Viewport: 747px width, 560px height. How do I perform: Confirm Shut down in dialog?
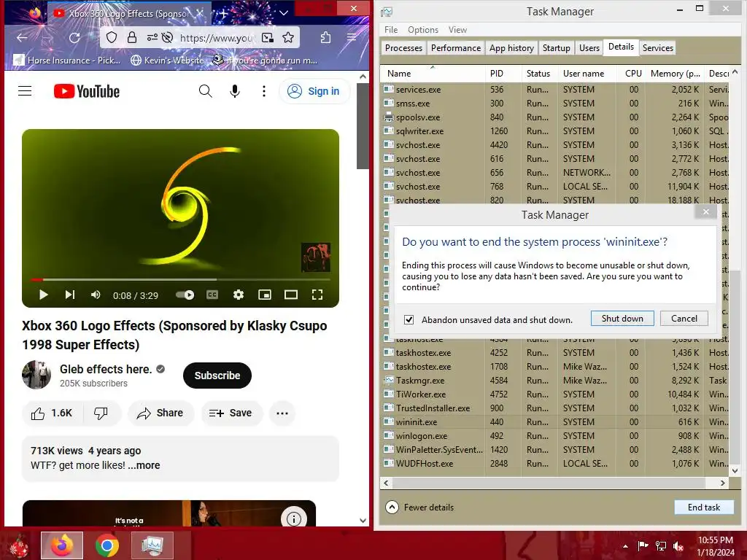tap(622, 319)
